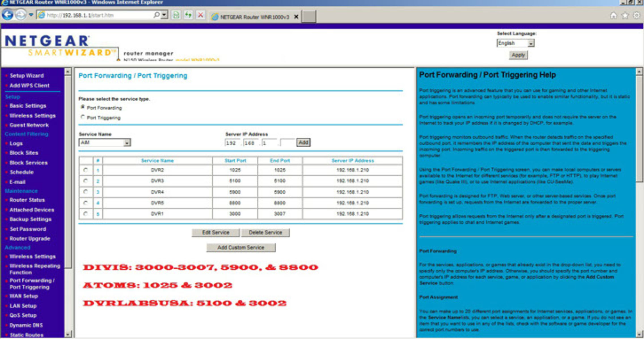644x339 pixels.
Task: Click the DVR1 start port 3000 cell
Action: 235,214
